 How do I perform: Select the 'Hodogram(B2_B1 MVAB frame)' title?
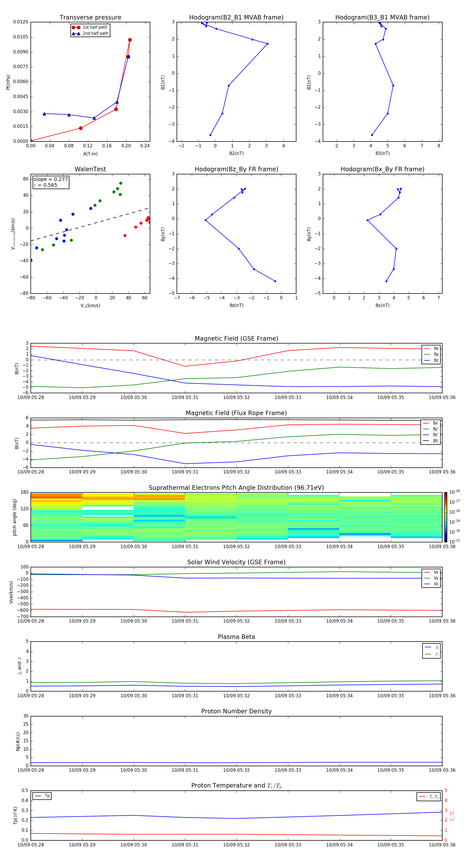(236, 18)
